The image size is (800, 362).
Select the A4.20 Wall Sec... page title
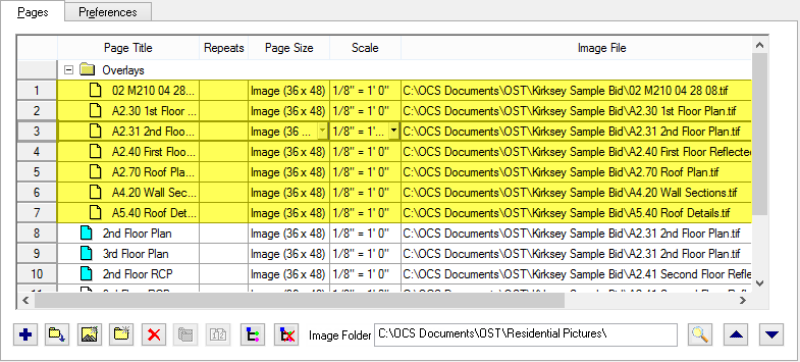(x=154, y=193)
